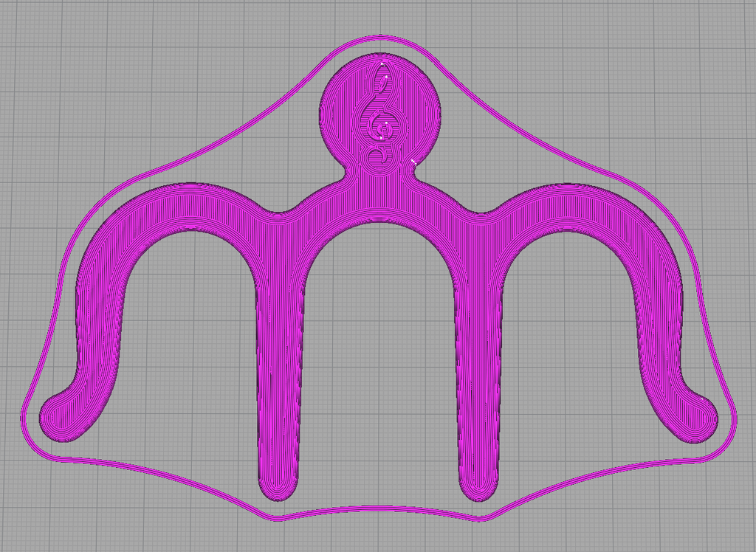756x552 pixels.
Task: Click the small white mark right of the neck
Action: coord(414,160)
